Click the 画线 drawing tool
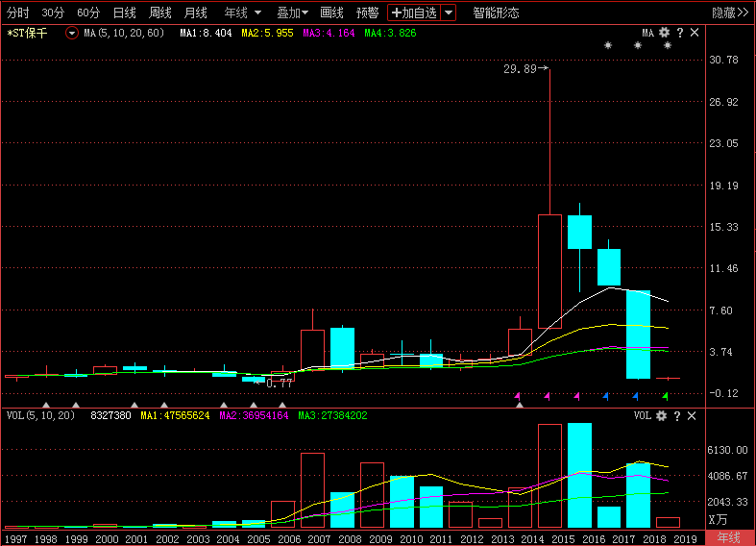 click(x=331, y=12)
